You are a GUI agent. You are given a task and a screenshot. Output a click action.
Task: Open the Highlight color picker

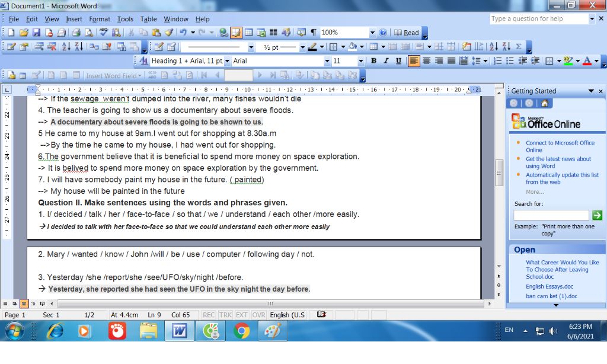[x=568, y=61]
